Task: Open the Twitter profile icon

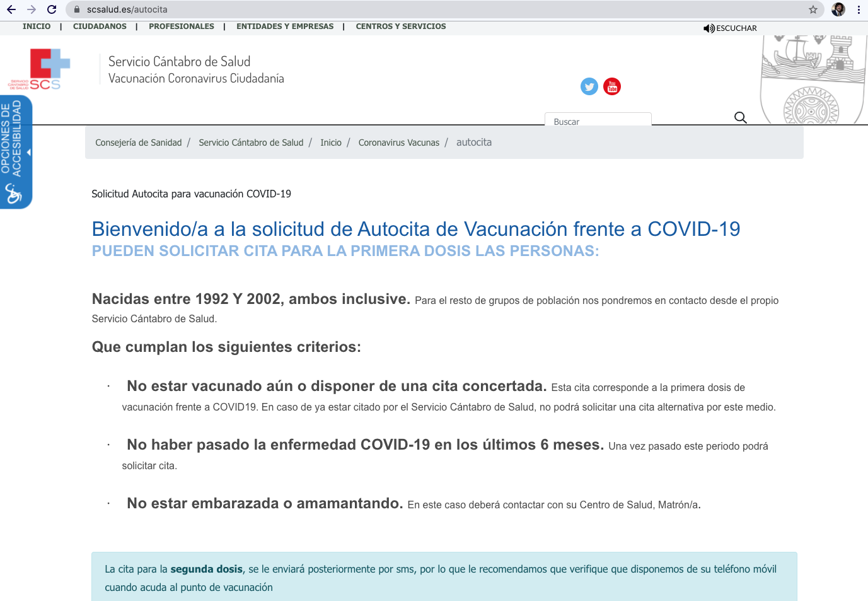Action: tap(589, 86)
